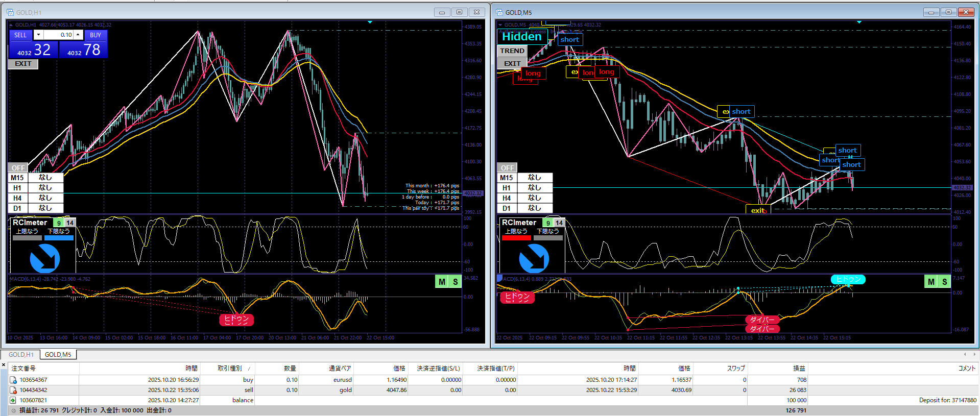
Task: Click the red 上限なう swatch on M5 RCImeter
Action: (x=516, y=238)
